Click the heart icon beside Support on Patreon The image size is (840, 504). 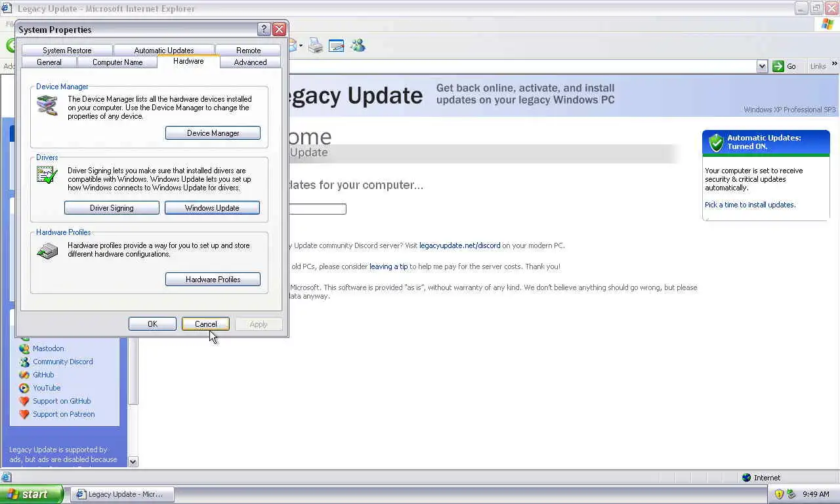24,414
